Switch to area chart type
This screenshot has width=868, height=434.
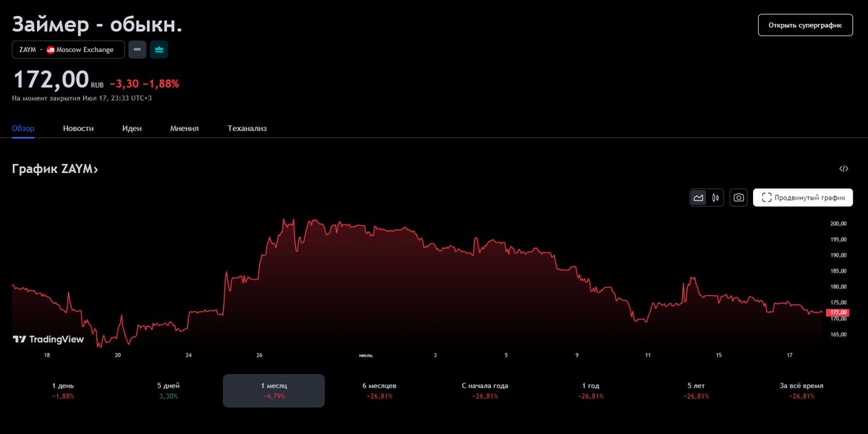(x=699, y=197)
